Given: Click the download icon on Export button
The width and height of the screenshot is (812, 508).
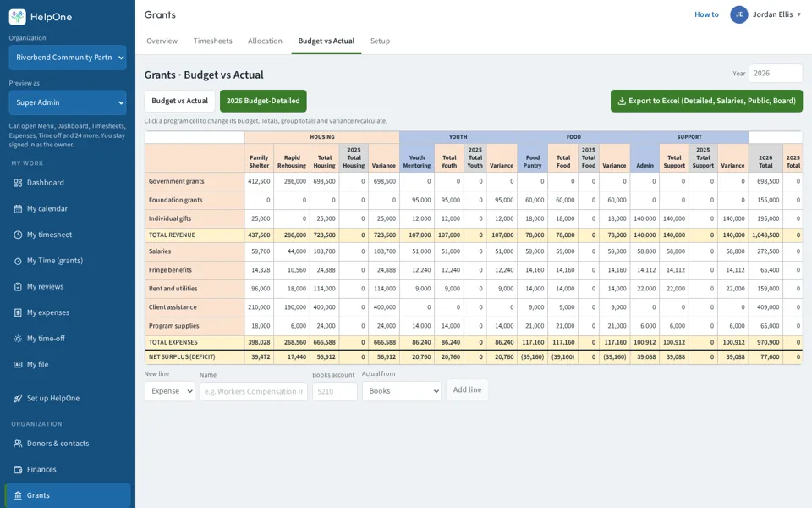Looking at the screenshot, I should [622, 101].
